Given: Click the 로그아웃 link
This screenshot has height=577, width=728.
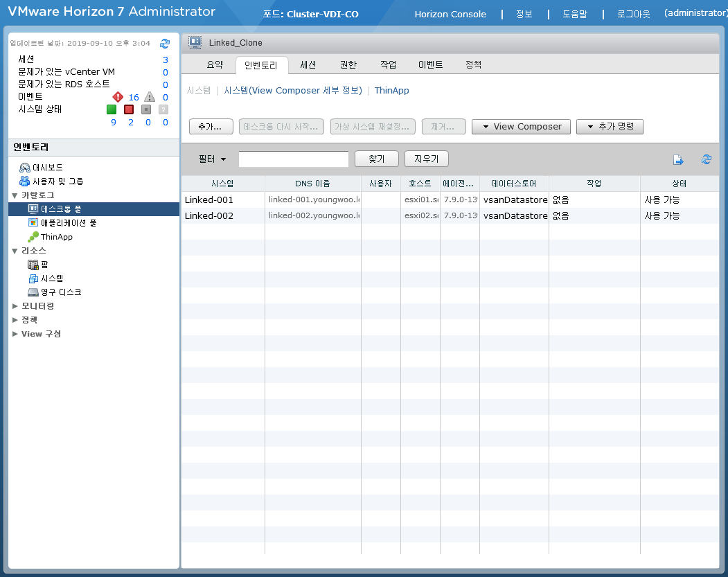Looking at the screenshot, I should [633, 15].
